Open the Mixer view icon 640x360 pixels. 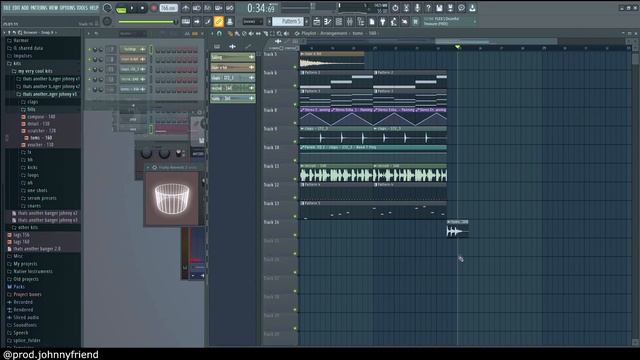[x=349, y=22]
